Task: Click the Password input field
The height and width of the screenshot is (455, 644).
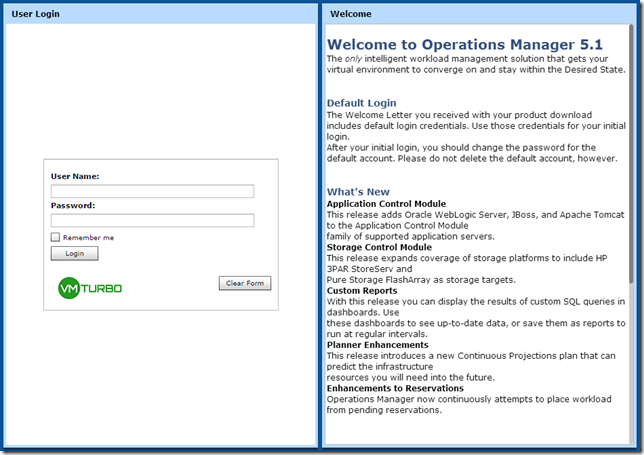Action: click(152, 221)
